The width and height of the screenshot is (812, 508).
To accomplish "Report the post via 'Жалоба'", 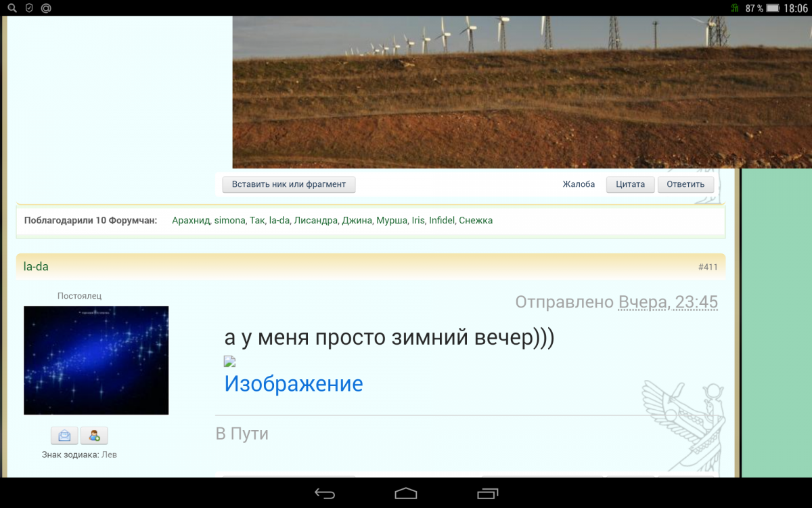I will [x=579, y=184].
